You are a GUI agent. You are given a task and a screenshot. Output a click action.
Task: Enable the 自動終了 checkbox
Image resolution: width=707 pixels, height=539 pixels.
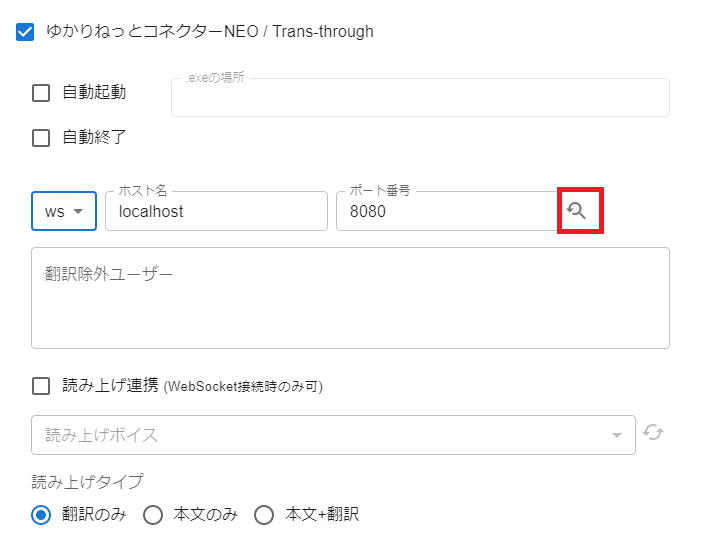pos(41,138)
